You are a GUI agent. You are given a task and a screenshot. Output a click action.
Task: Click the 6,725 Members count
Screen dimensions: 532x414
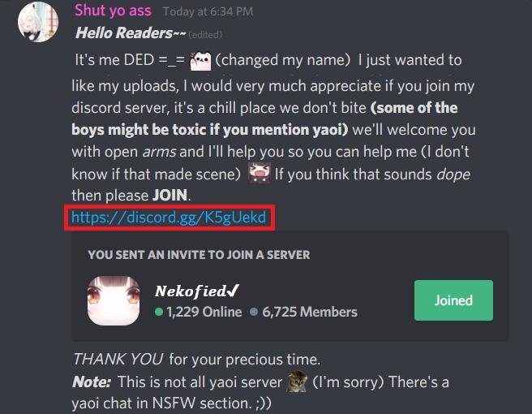[x=310, y=312]
